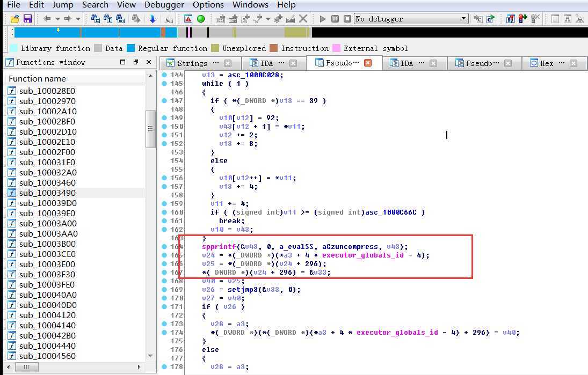This screenshot has width=588, height=375.
Task: Open the Windows menu
Action: click(x=250, y=5)
